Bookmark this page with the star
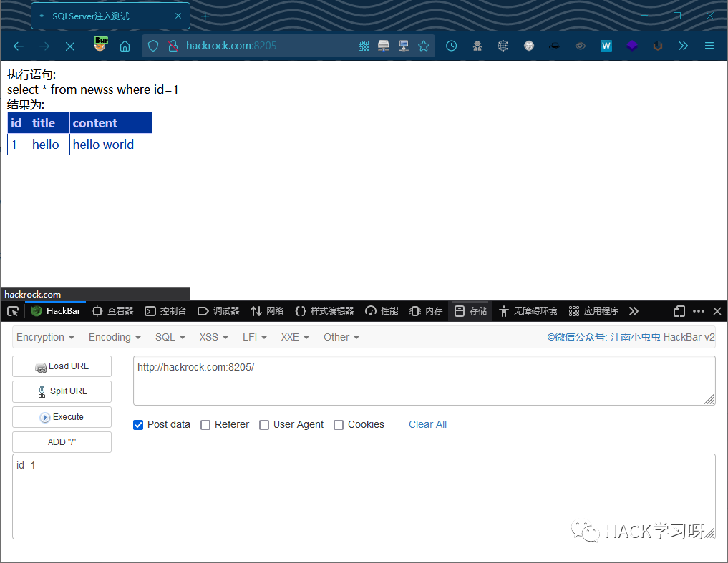728x563 pixels. click(x=424, y=46)
